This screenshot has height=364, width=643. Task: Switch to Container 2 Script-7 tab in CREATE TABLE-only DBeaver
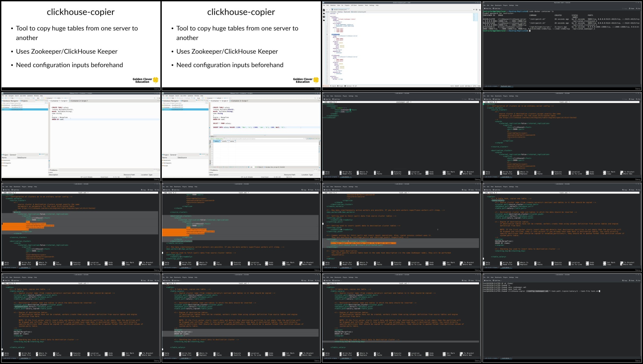79,101
